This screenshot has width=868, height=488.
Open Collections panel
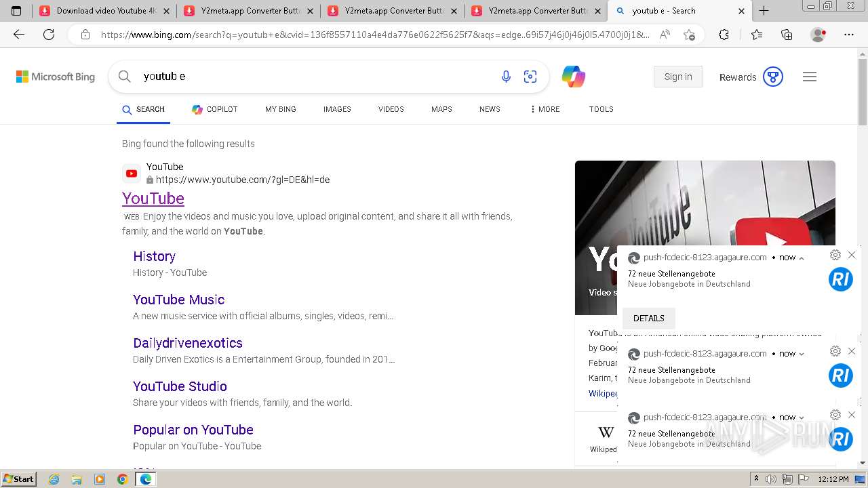(787, 35)
